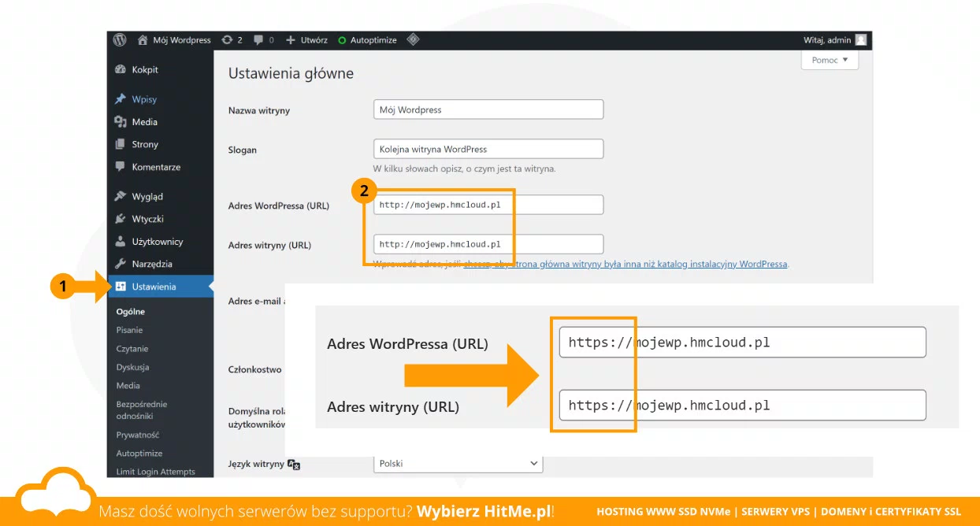The image size is (980, 526).
Task: Click the pin icon next to Wpisy
Action: 121,99
